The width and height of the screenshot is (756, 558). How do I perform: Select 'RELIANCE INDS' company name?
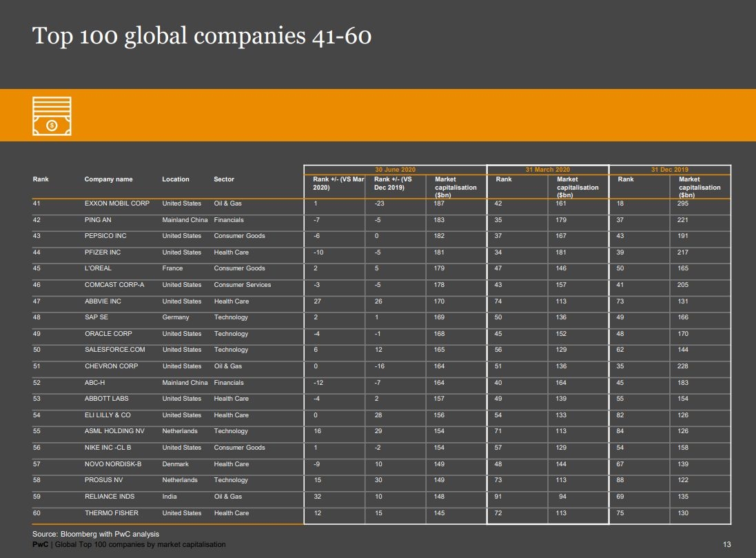[x=110, y=496]
